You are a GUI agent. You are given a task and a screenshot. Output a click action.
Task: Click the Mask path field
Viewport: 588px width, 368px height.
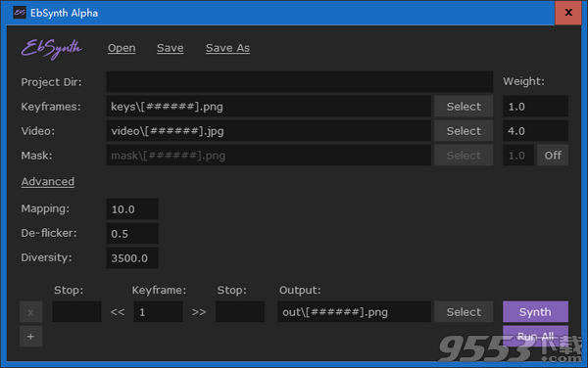click(x=269, y=156)
